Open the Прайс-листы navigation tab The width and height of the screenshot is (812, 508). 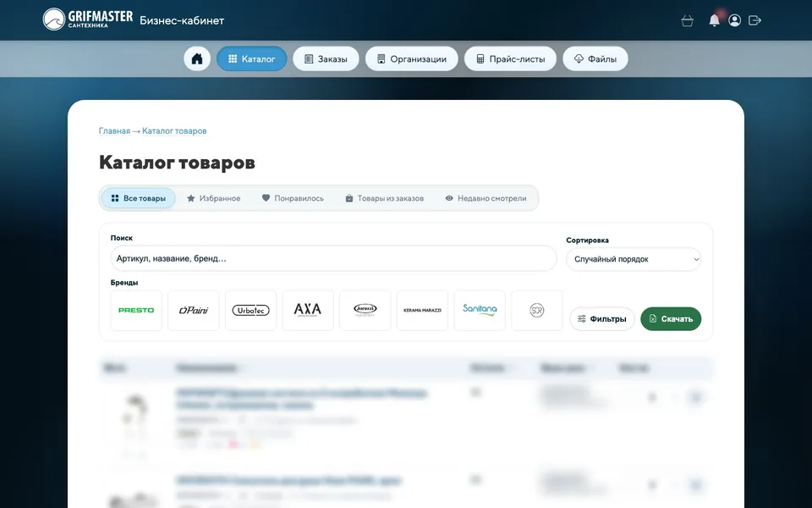pyautogui.click(x=510, y=58)
